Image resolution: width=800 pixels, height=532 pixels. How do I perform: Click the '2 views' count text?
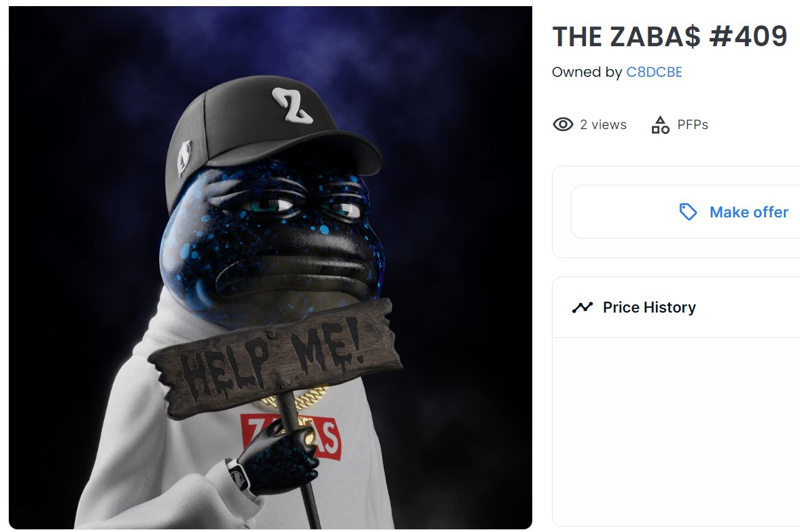point(603,124)
